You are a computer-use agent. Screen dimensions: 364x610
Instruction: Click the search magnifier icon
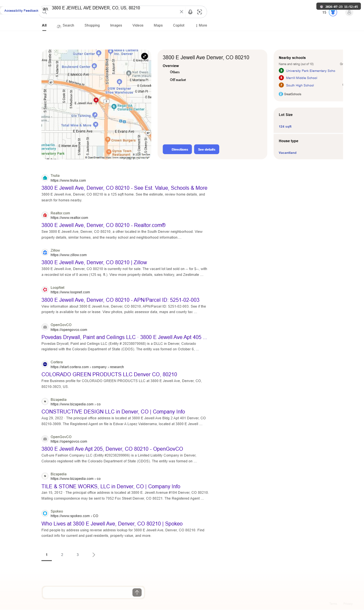(x=45, y=12)
